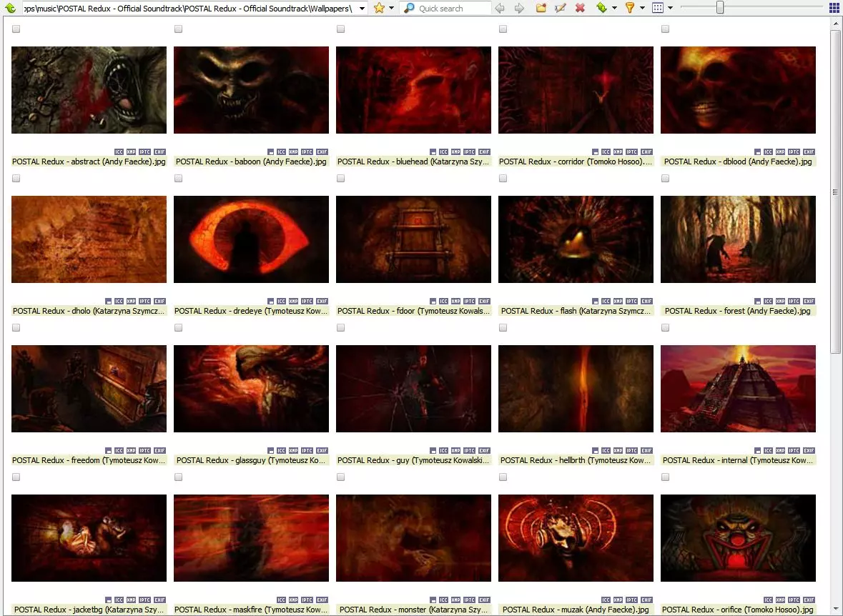Tick checkbox above dblood thumbnail

click(x=666, y=29)
